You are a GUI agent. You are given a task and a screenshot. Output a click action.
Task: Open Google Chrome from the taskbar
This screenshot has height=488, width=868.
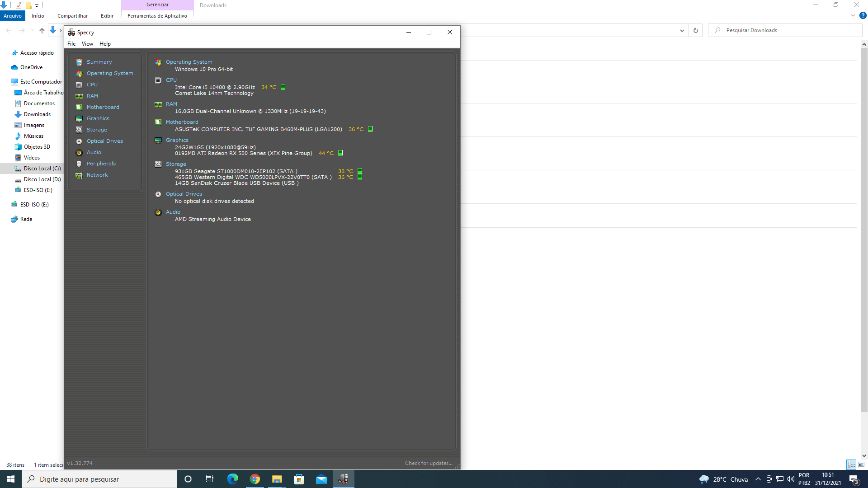(x=255, y=479)
